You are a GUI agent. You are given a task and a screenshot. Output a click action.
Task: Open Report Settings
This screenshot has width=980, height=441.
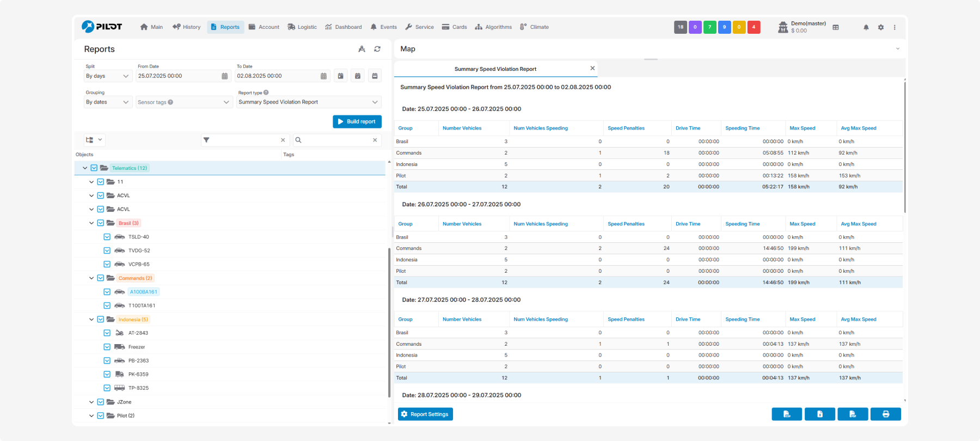tap(425, 414)
